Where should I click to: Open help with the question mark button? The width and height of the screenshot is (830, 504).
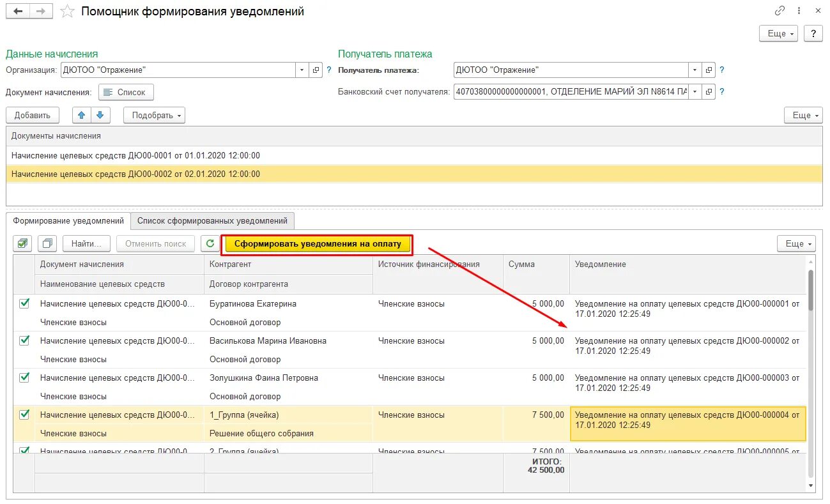(813, 33)
